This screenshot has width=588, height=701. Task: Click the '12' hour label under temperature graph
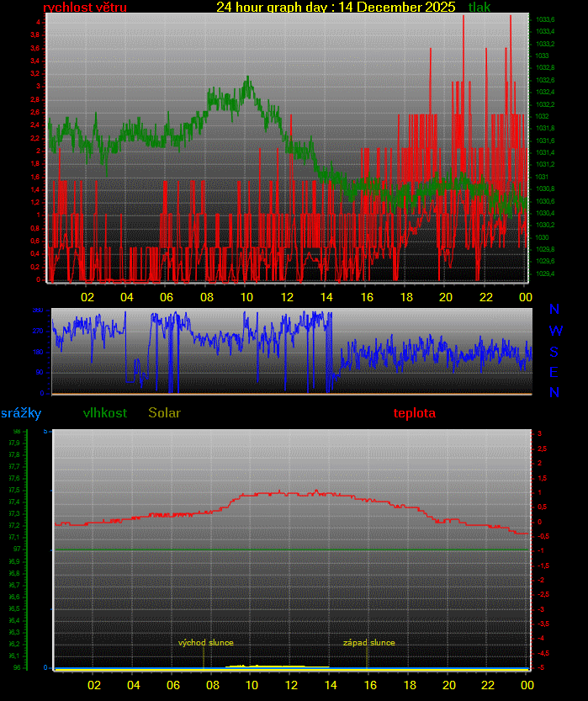click(291, 685)
